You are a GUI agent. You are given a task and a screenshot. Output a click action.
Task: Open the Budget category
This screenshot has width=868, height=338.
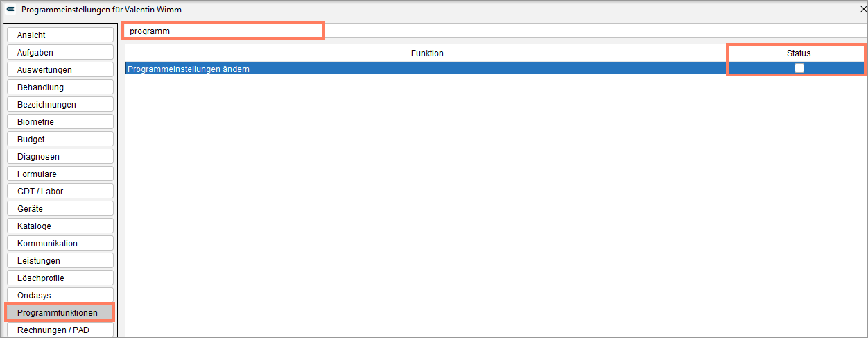[x=60, y=139]
